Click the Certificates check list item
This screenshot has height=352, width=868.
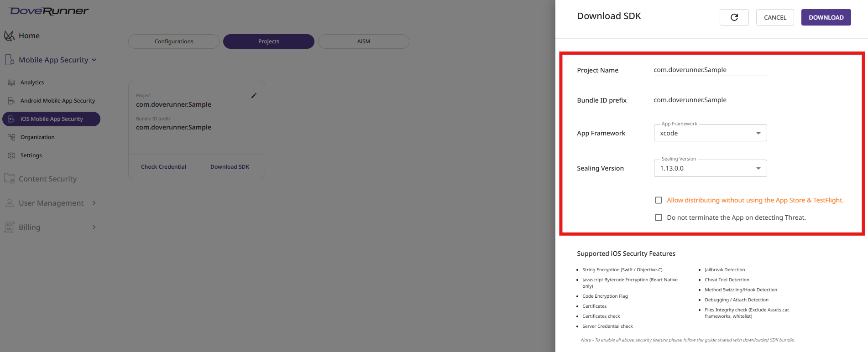click(601, 316)
